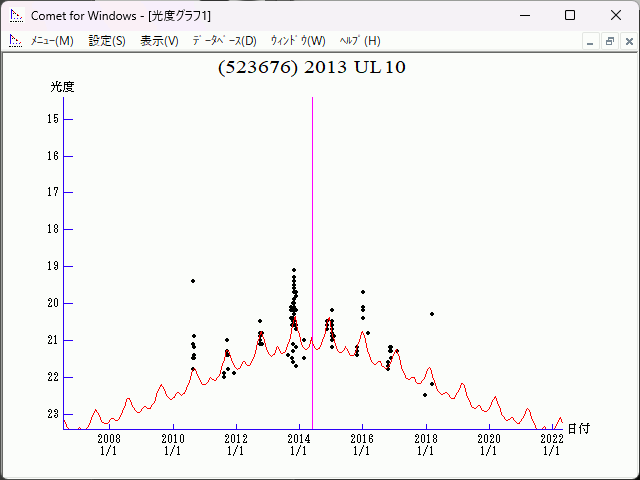Click the 2014 1/1 label on date axis
This screenshot has width=640, height=480.
pyautogui.click(x=298, y=444)
